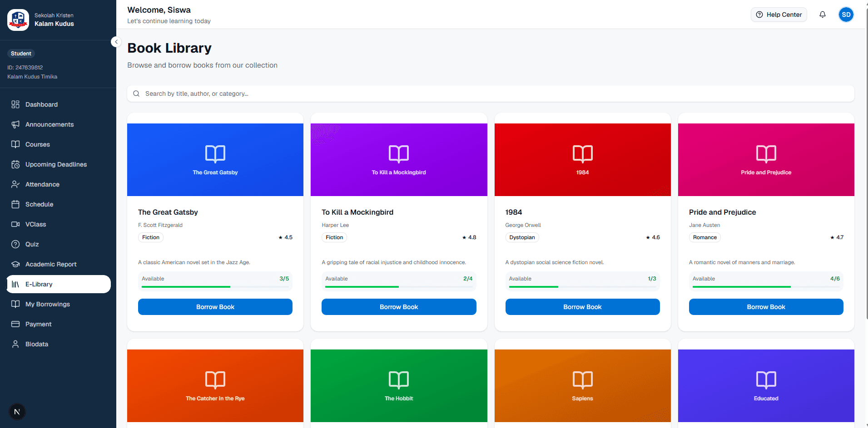Click book icon on the Educated cover
Image resolution: width=868 pixels, height=428 pixels.
(x=766, y=380)
